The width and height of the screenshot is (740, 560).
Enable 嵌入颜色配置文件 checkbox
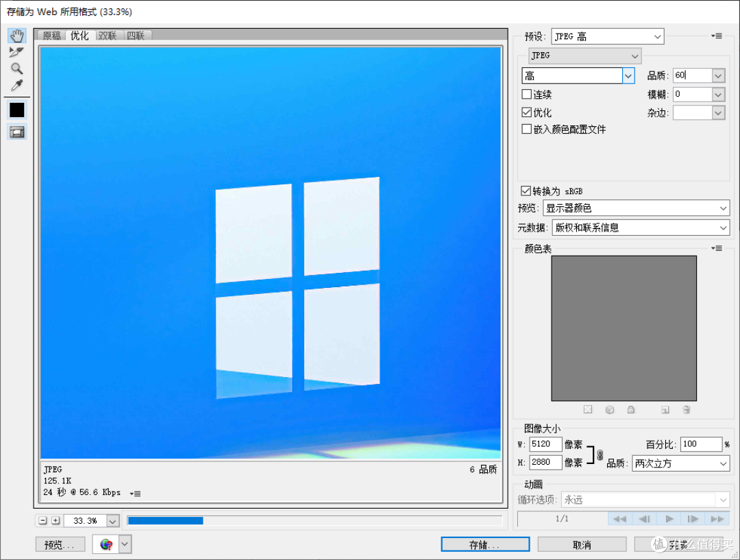(527, 129)
